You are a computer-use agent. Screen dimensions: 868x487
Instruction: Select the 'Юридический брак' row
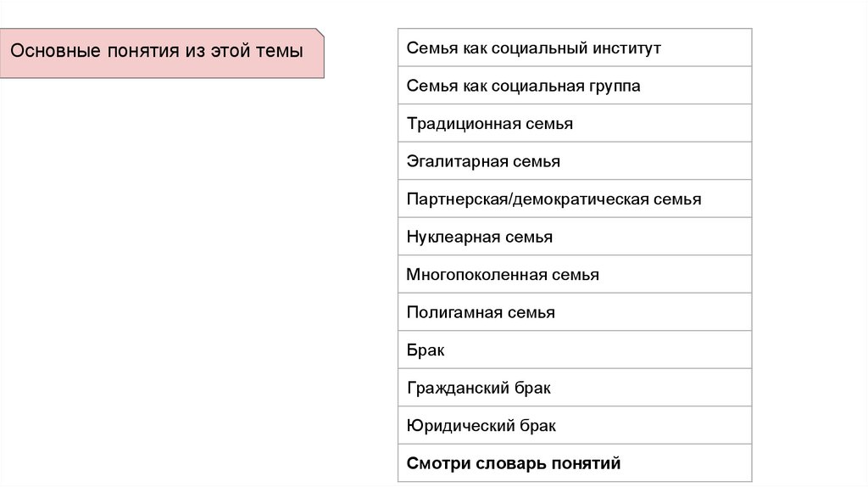(574, 426)
